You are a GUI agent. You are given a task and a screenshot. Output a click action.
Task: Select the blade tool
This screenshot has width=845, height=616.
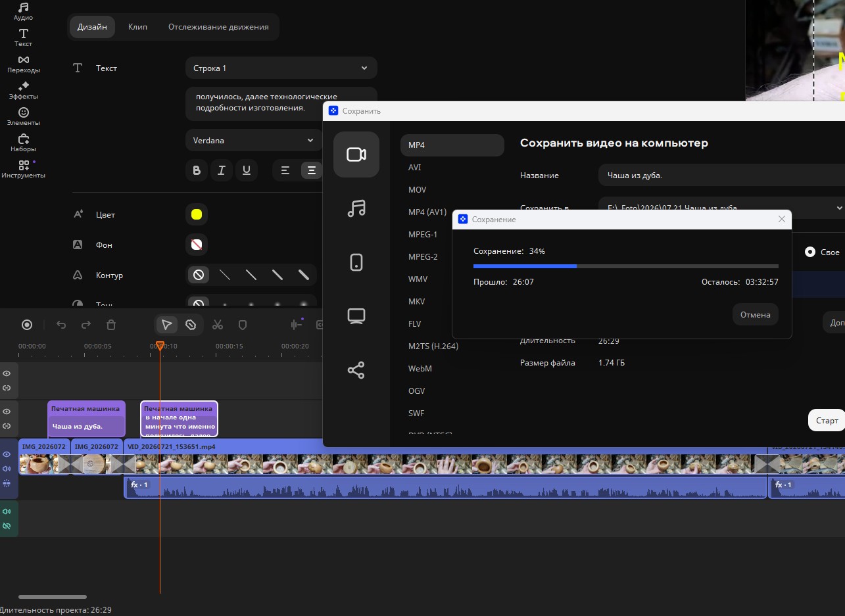point(191,325)
